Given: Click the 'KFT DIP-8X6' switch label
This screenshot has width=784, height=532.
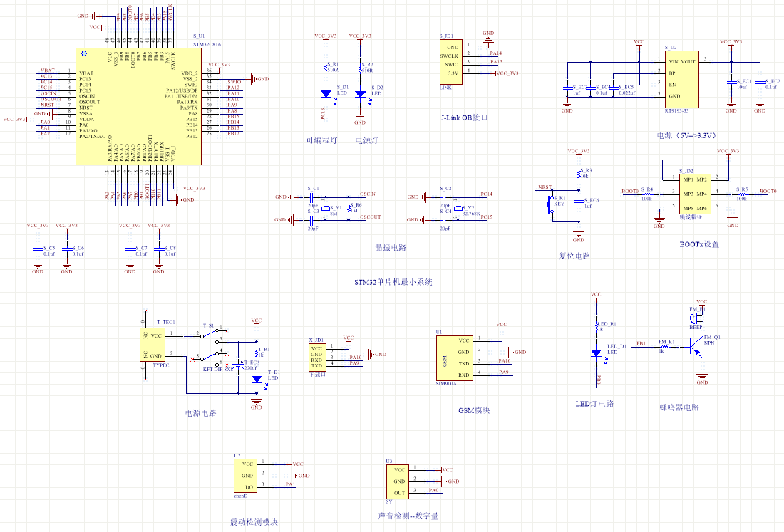Looking at the screenshot, I should coord(218,370).
